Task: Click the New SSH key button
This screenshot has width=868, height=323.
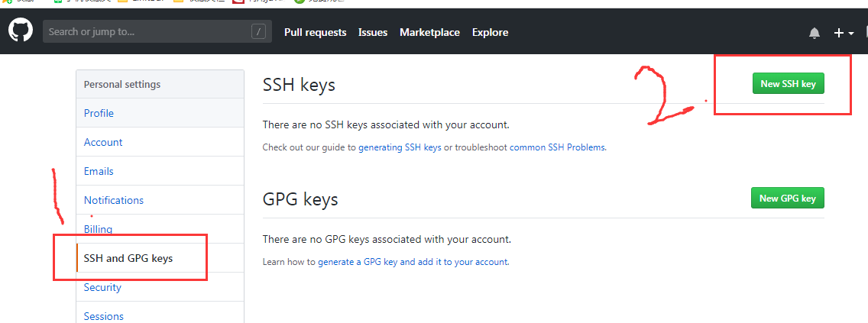Action: coord(788,84)
